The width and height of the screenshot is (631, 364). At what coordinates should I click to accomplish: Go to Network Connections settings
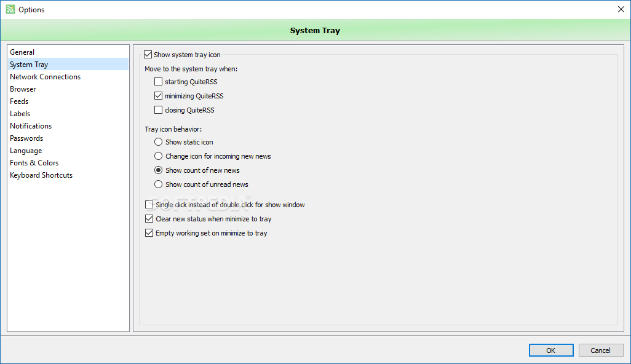point(68,77)
